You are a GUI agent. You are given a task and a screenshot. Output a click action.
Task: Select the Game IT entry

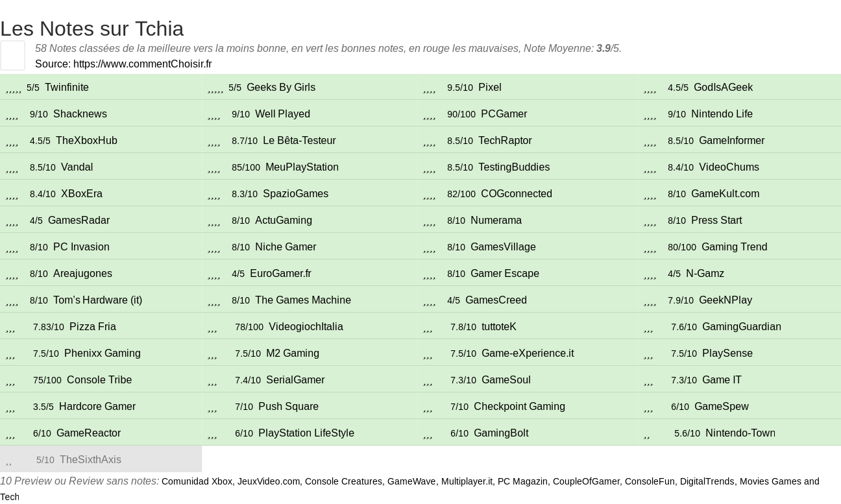pos(722,379)
